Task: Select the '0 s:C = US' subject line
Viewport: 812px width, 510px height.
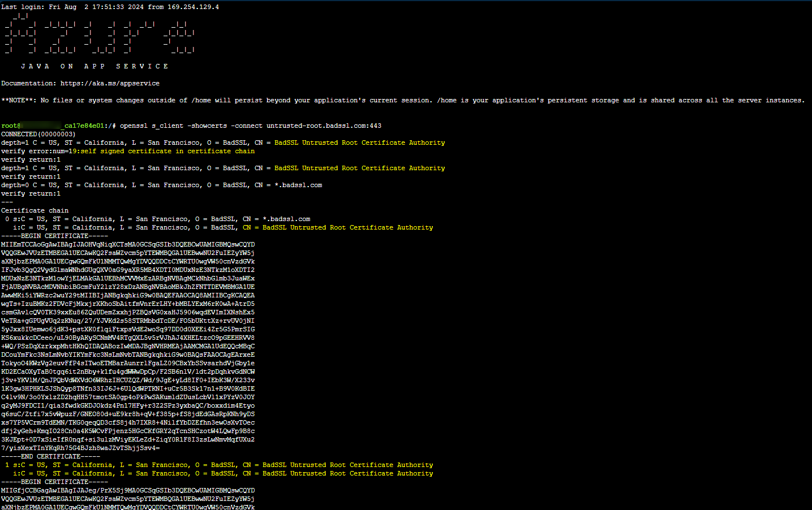Action: point(157,219)
